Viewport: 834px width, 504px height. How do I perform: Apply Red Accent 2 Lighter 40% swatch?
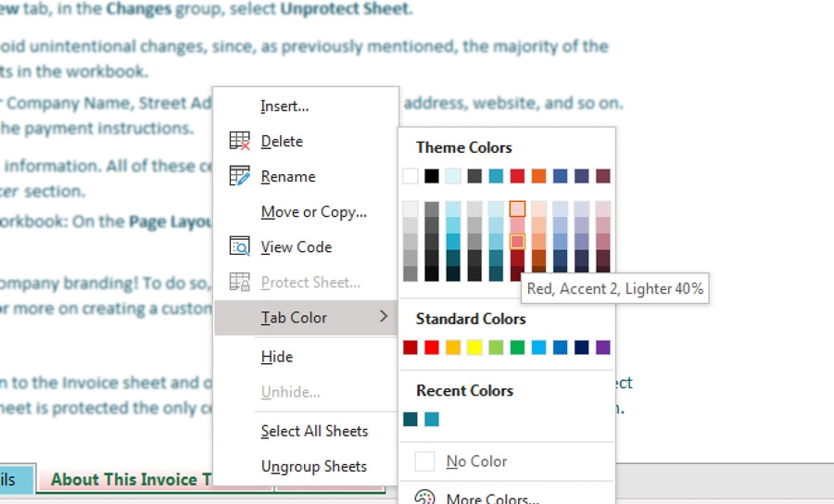[517, 242]
